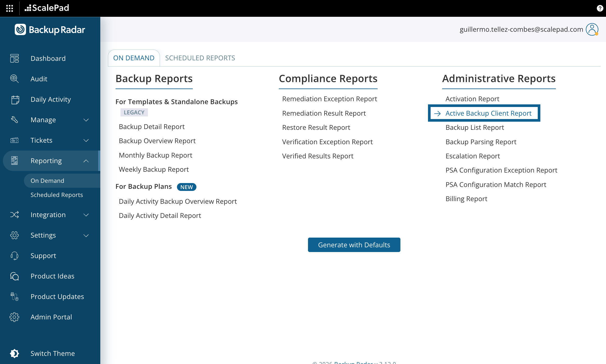Open the user profile avatar
Screen dimensions: 606x364
point(592,29)
